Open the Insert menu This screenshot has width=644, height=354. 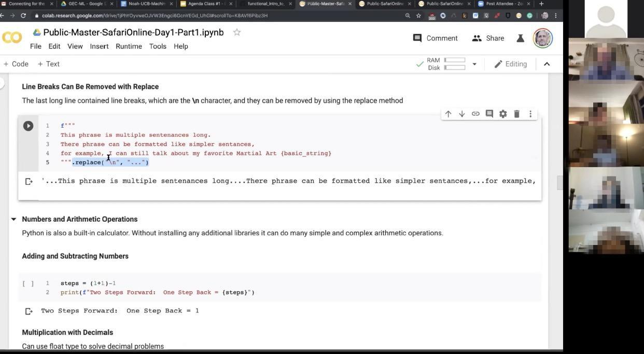coord(99,46)
